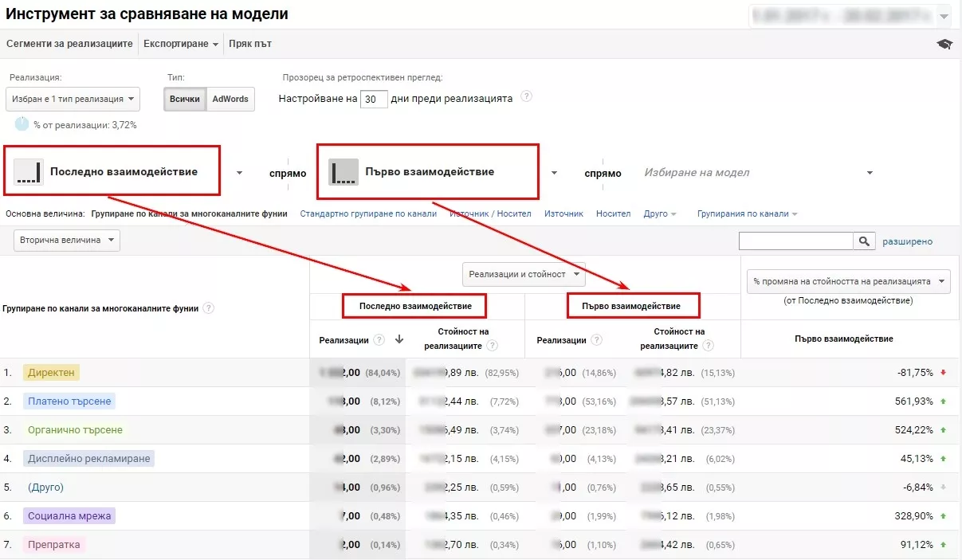Open Органично търсене channel row

pyautogui.click(x=75, y=429)
